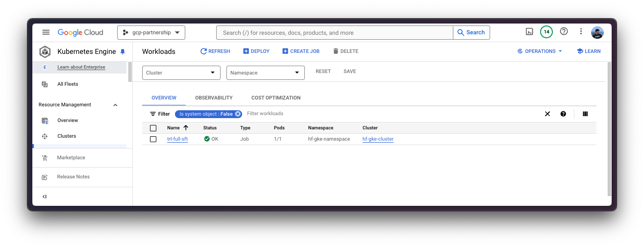Switch to Cost Optimization tab
This screenshot has height=247, width=644.
[276, 98]
